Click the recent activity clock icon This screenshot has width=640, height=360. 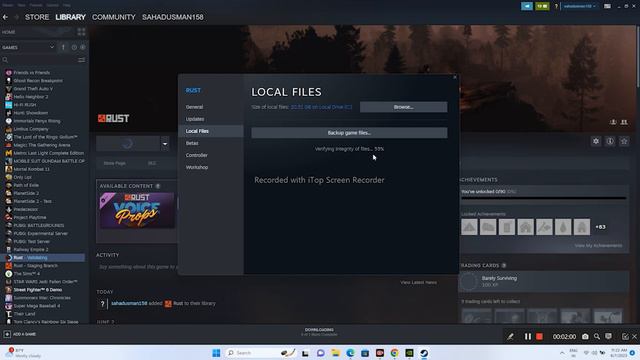(74, 47)
